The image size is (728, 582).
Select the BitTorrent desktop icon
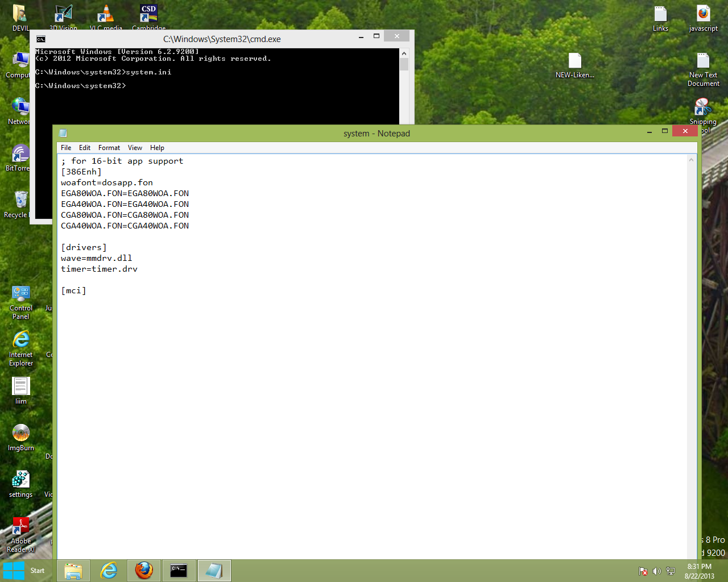[x=18, y=158]
